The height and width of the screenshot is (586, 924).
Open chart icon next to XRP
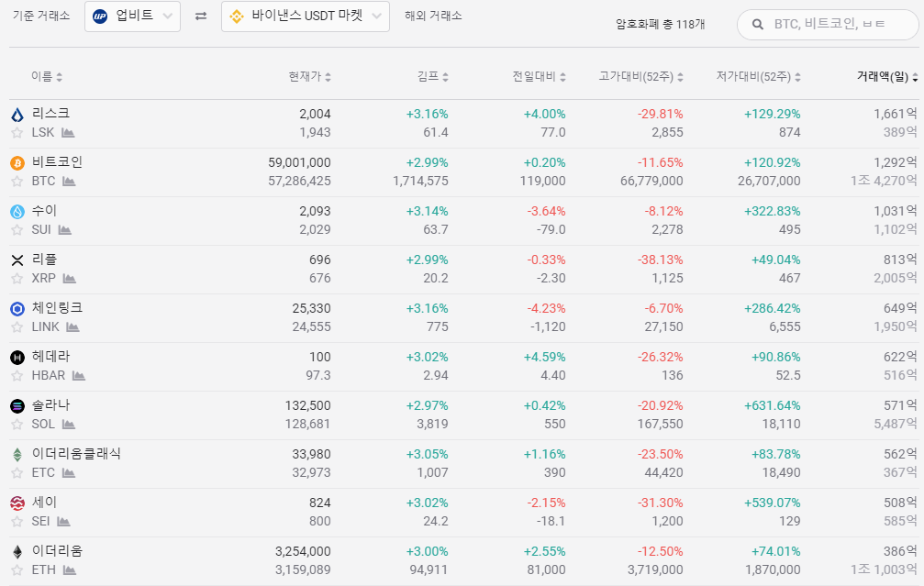coord(70,278)
